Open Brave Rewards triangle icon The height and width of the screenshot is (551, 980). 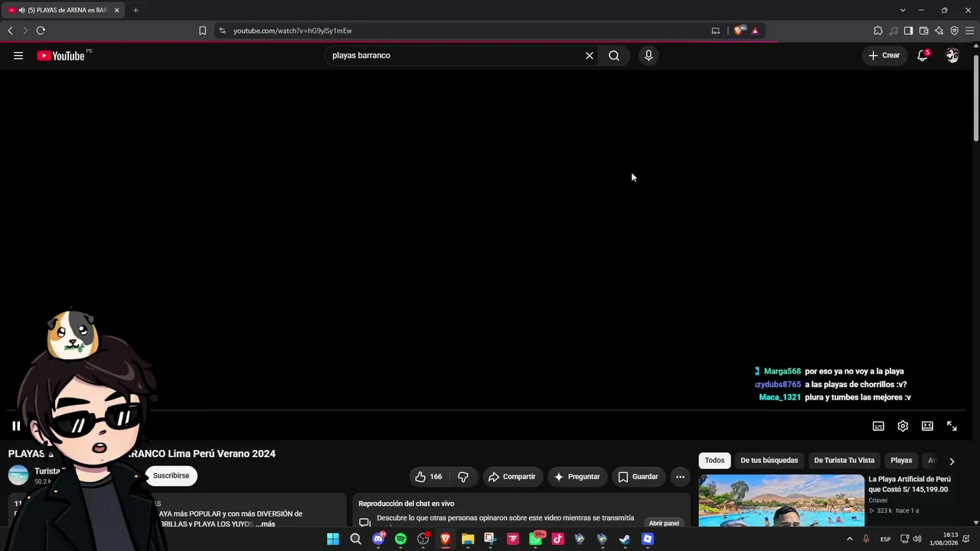pos(755,31)
